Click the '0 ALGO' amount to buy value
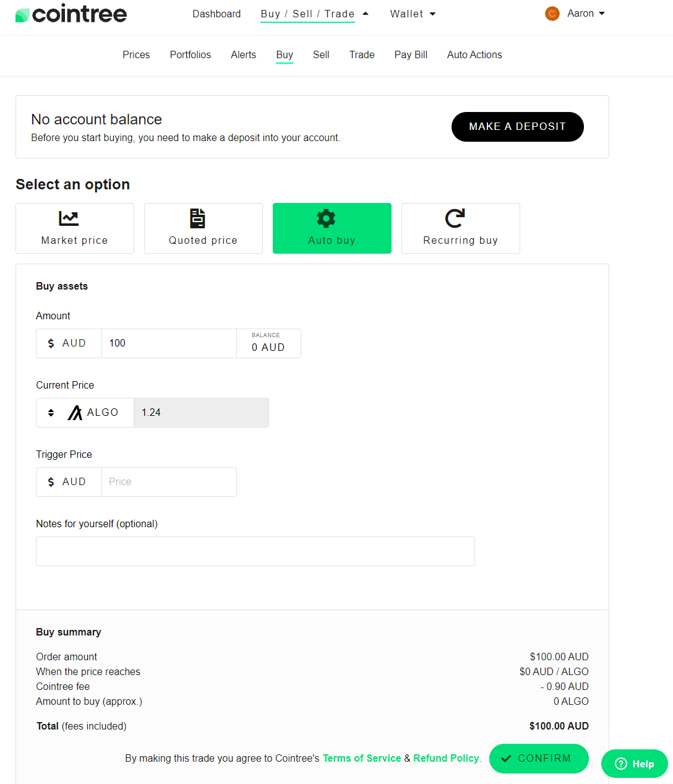Image resolution: width=673 pixels, height=784 pixels. pos(571,702)
